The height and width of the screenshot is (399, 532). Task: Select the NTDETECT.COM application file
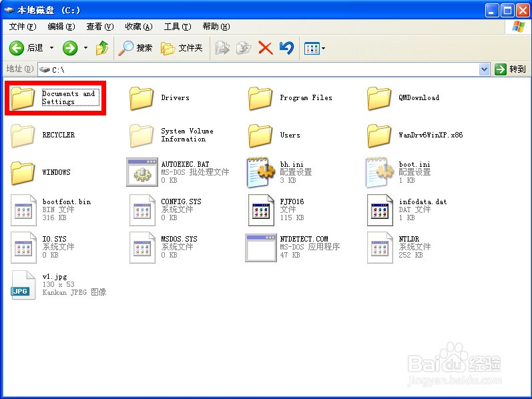coord(260,247)
